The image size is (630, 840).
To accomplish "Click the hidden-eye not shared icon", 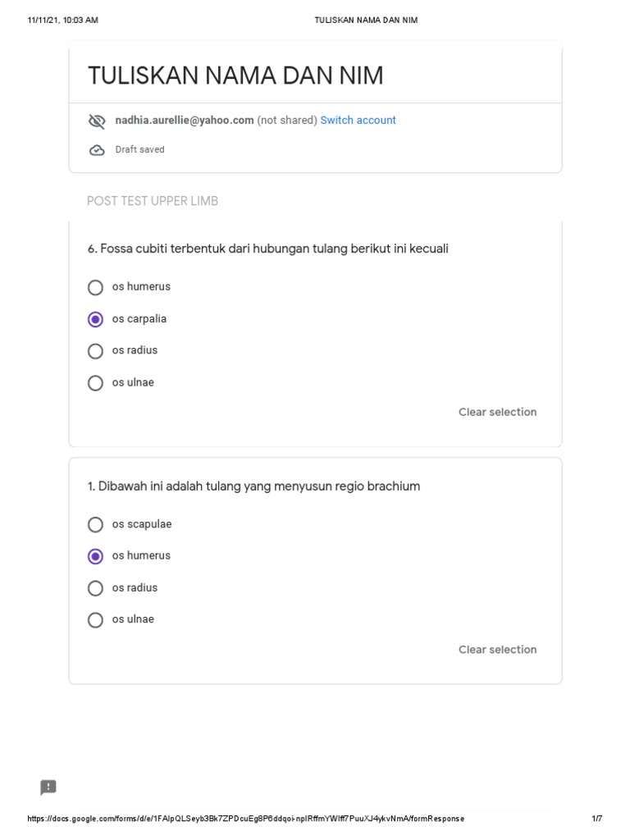I will 97,121.
